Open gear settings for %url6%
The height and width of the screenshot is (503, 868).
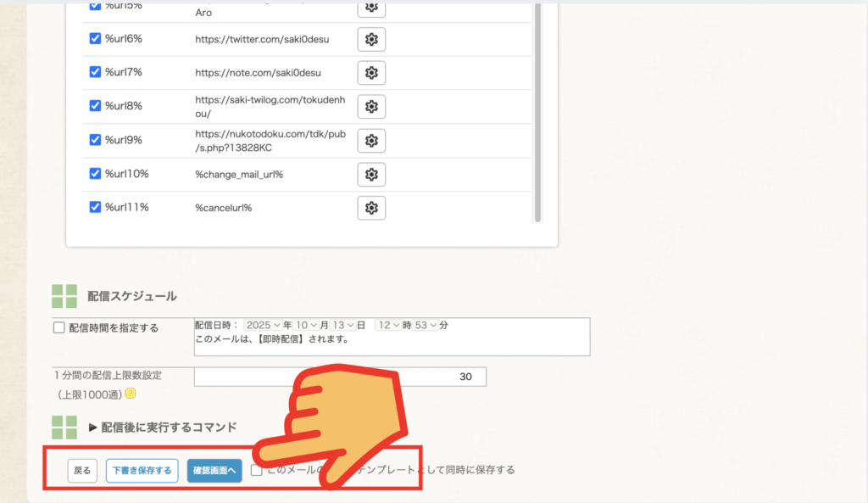[x=371, y=39]
